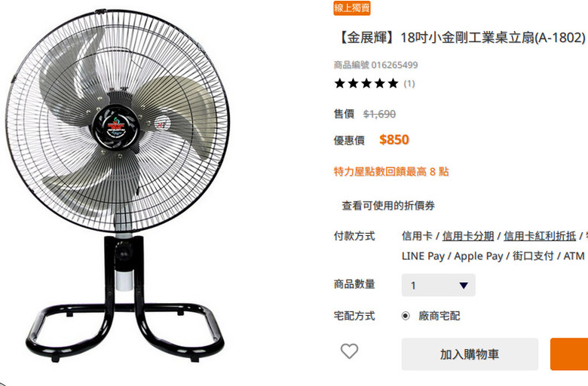View available coupons 查看可使用的折價券
This screenshot has height=386, width=588.
[388, 206]
